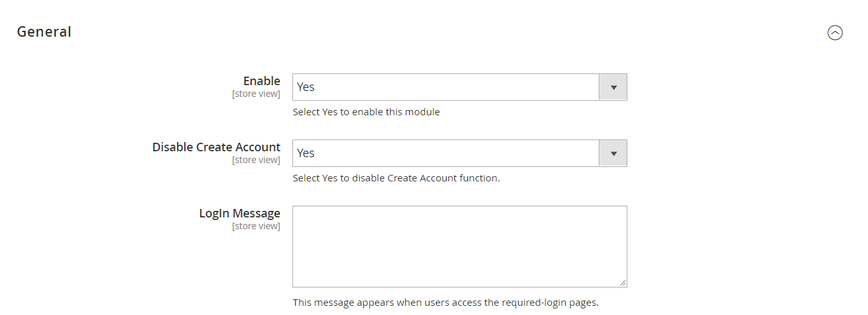868x315 pixels.
Task: Click the LogIn Message field label
Action: tap(239, 213)
